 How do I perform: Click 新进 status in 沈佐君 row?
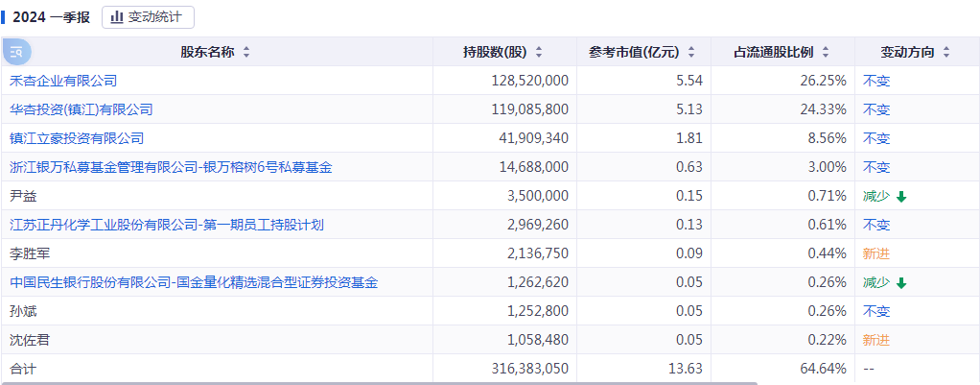(876, 340)
